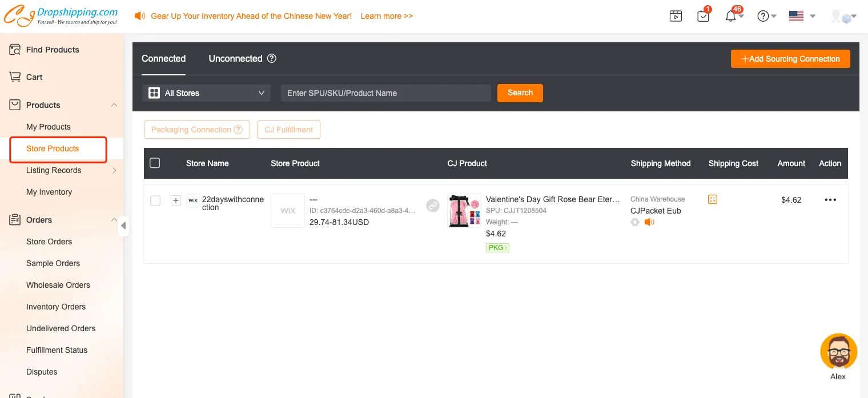The image size is (868, 398).
Task: Open the notifications bell icon
Action: [730, 16]
